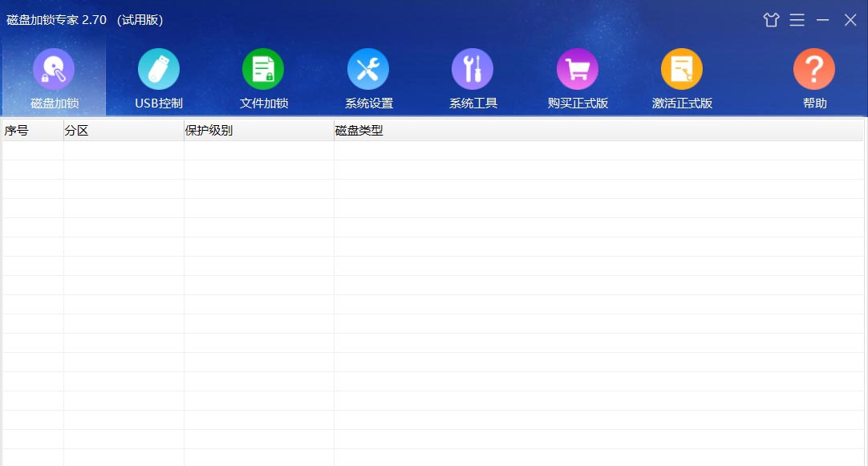The width and height of the screenshot is (868, 466).
Task: Open the skin theme icon in title bar
Action: point(771,19)
